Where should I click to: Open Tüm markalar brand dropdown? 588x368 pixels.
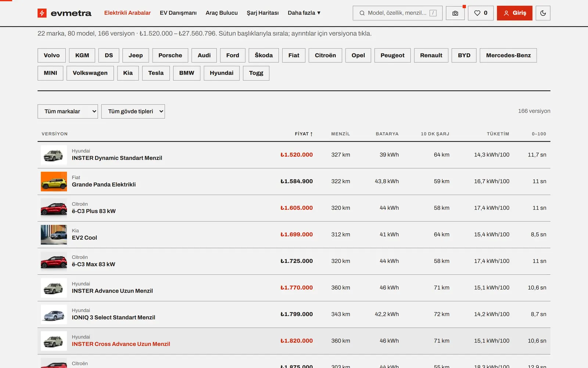point(68,112)
